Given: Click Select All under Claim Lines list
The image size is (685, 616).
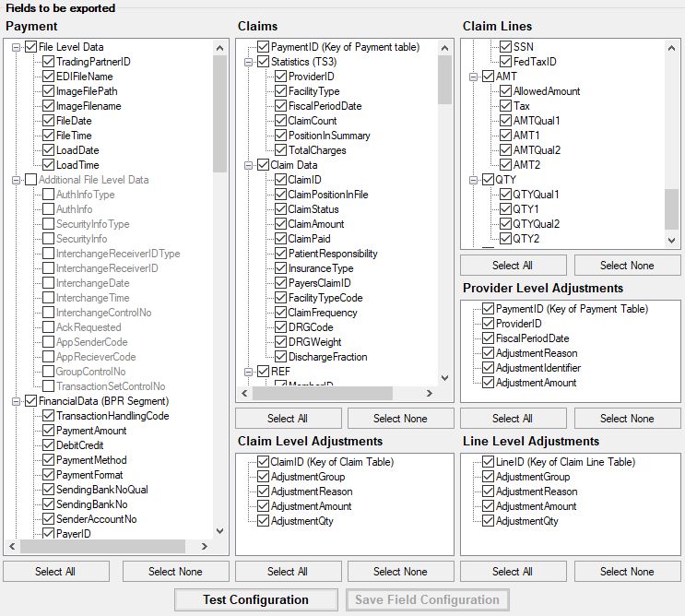Looking at the screenshot, I should (x=514, y=266).
